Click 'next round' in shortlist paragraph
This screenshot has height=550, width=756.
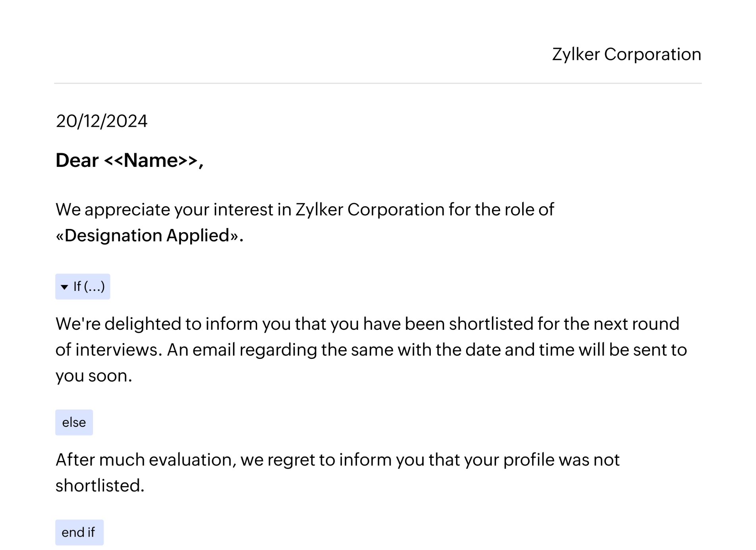(636, 324)
